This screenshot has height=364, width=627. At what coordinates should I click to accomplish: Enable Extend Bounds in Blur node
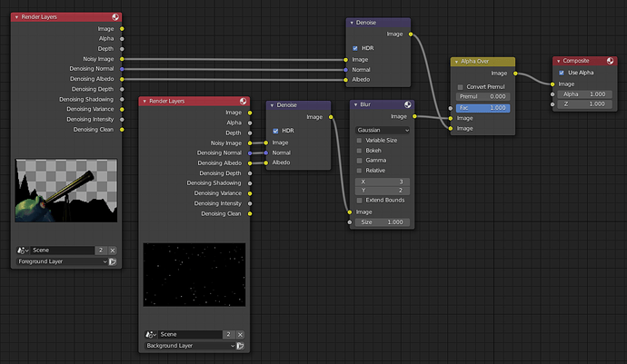pos(359,201)
